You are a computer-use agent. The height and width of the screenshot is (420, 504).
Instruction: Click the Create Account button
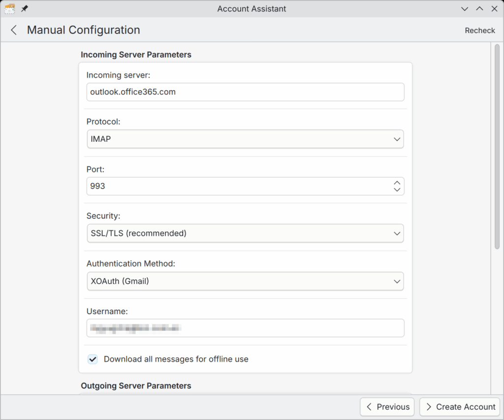click(460, 407)
